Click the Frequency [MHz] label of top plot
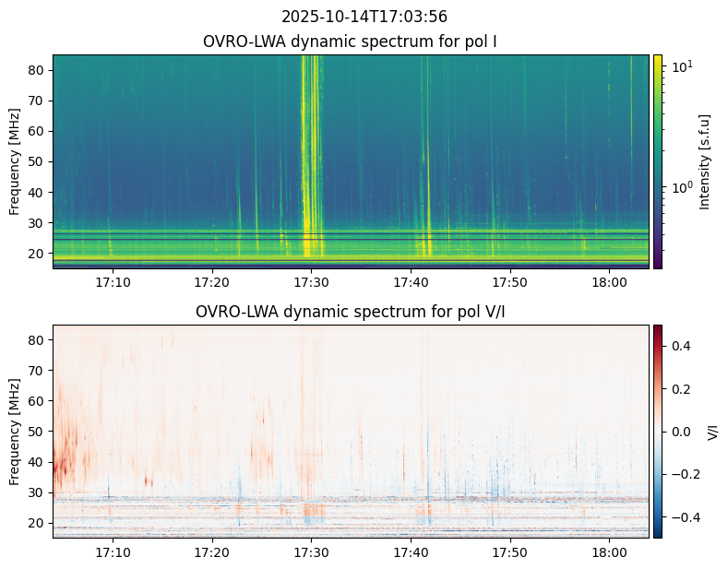728x569 pixels. (x=15, y=161)
